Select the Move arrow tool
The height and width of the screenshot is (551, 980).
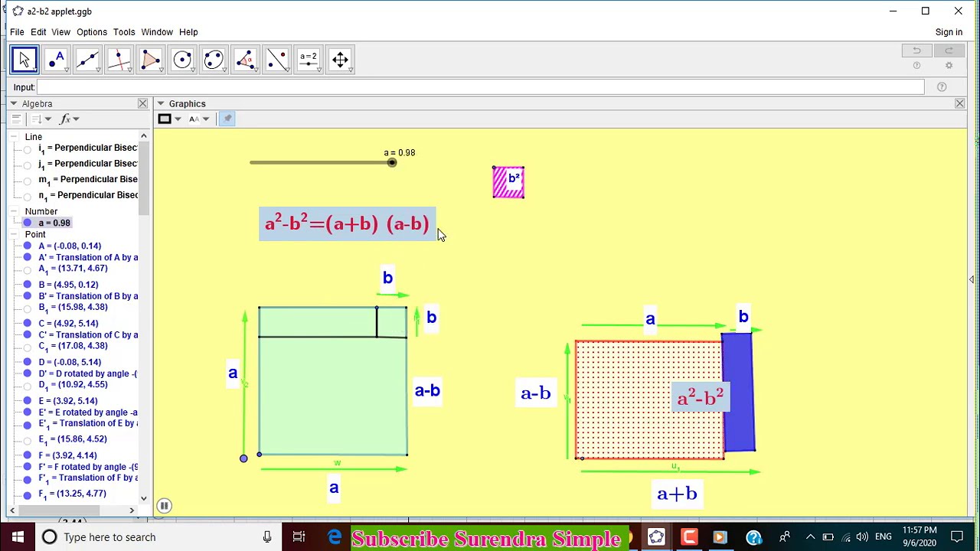[x=24, y=60]
